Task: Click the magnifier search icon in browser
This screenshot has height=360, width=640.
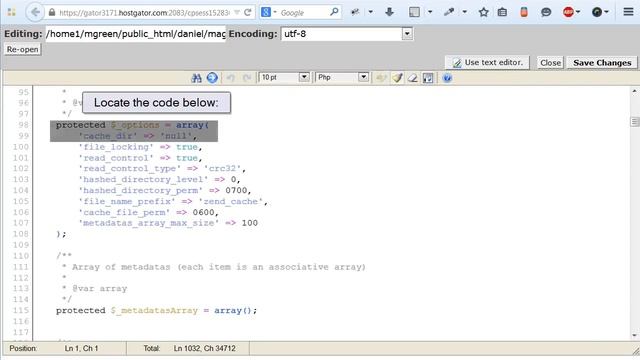Action: pyautogui.click(x=334, y=12)
